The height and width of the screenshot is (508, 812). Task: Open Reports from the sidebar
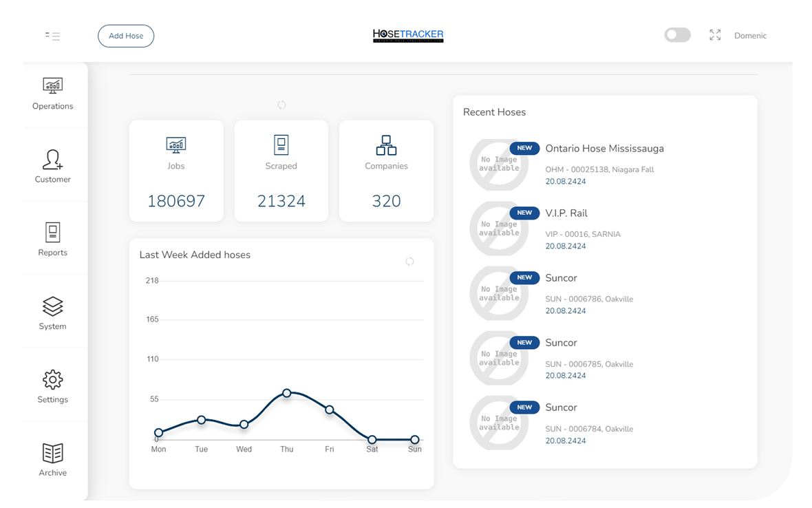pos(52,233)
